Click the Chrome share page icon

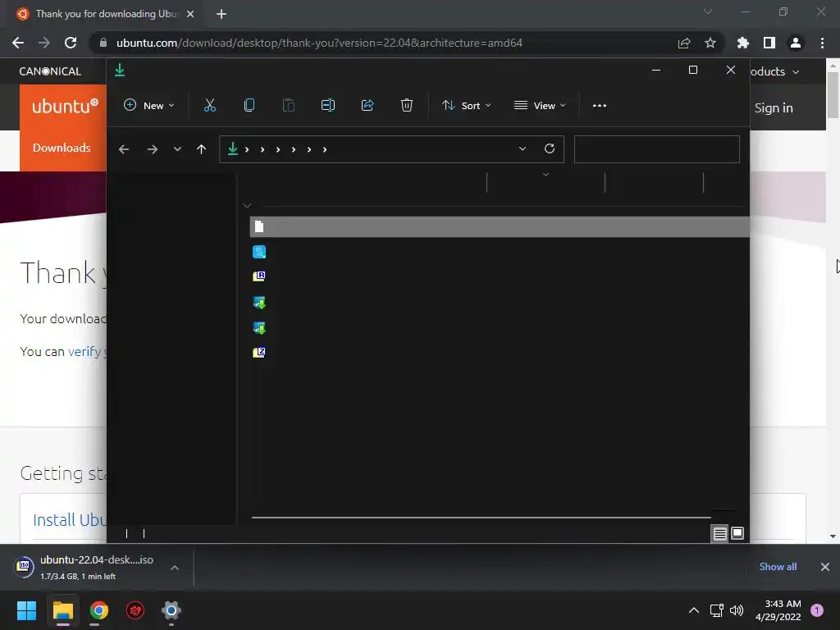[684, 43]
